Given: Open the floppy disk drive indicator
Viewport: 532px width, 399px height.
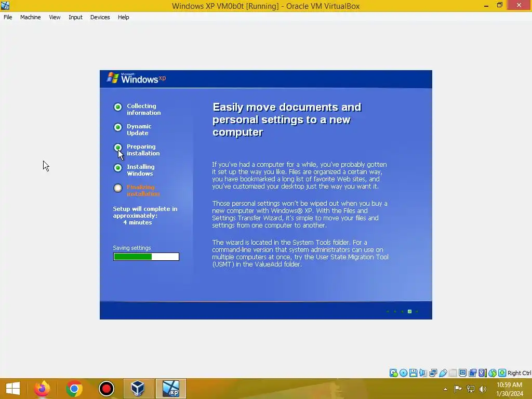Looking at the screenshot, I should (413, 373).
